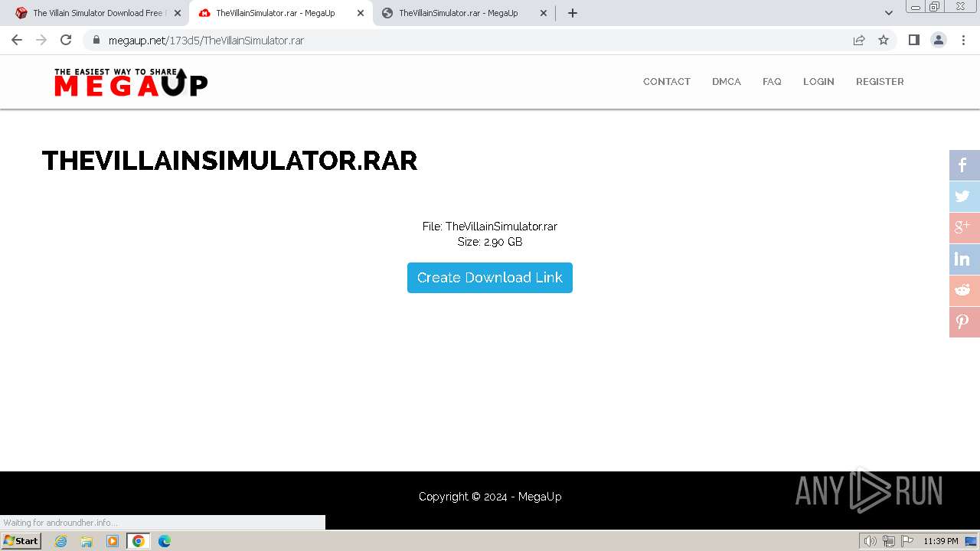
Task: Go back with browser back arrow
Action: click(17, 40)
